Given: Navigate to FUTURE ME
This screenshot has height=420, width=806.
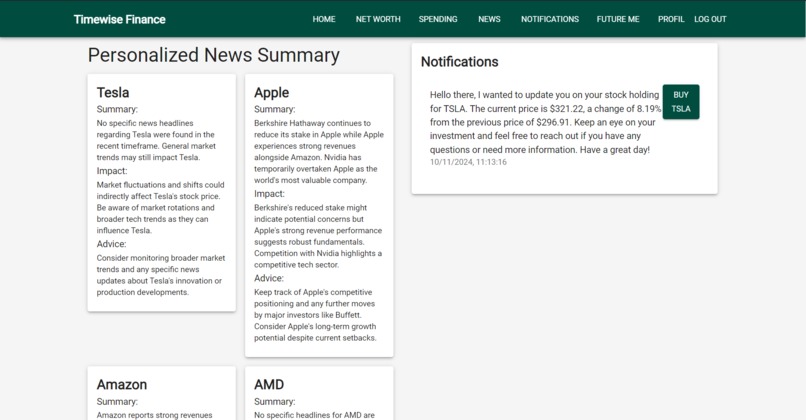Looking at the screenshot, I should click(x=618, y=19).
